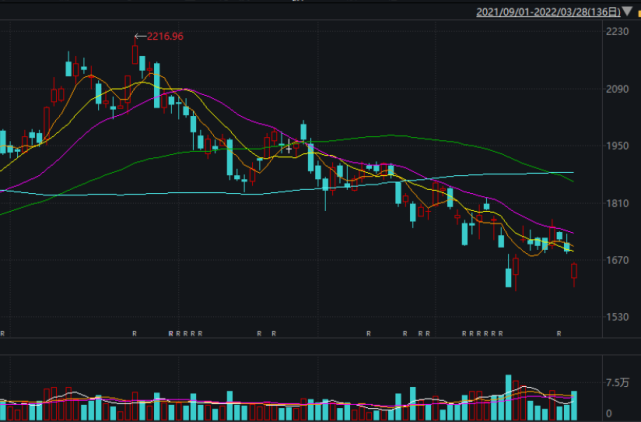Click the 2021/09/01-2022/03/28(136日) date range link
641x422 pixels.
pyautogui.click(x=548, y=12)
